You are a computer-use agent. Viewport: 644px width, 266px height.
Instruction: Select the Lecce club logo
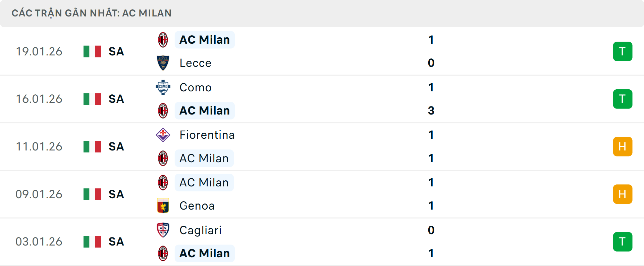(163, 63)
